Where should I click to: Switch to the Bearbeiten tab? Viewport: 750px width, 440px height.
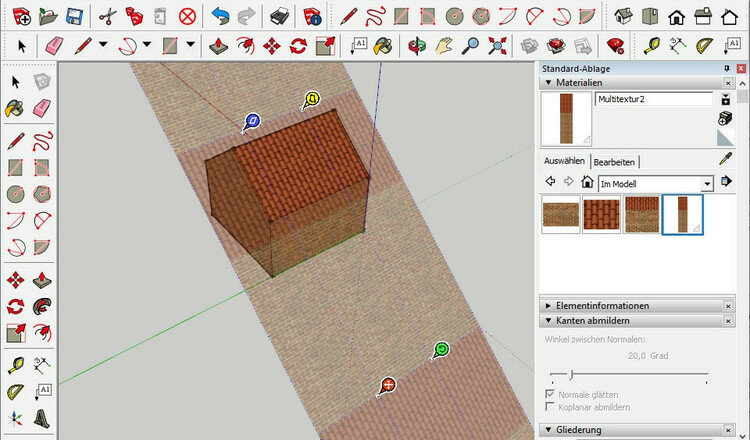tap(614, 161)
